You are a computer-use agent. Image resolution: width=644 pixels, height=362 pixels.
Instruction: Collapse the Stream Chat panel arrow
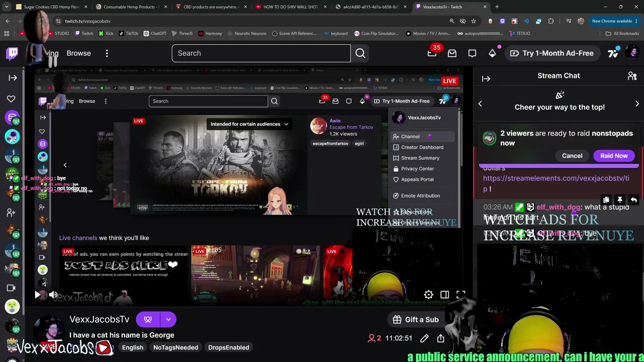[x=486, y=78]
